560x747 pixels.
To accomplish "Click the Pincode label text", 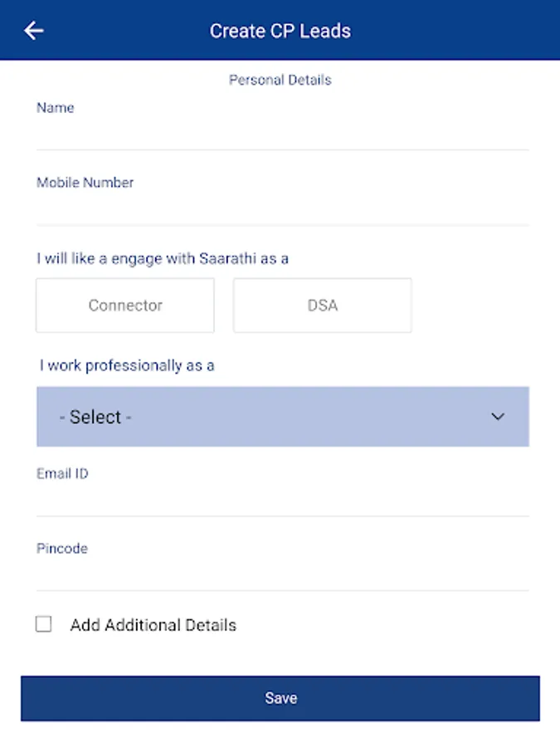I will pos(62,549).
